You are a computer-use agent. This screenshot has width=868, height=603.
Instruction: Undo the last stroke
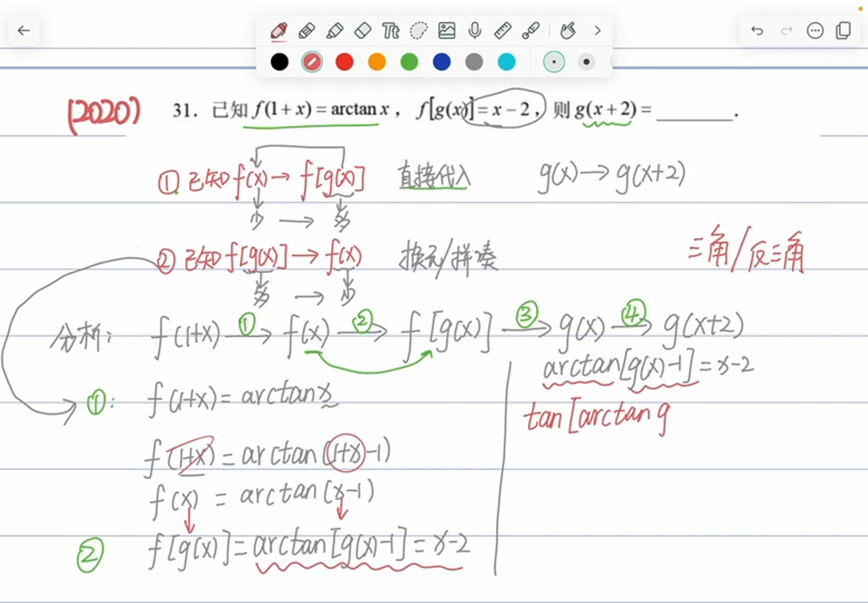(757, 30)
